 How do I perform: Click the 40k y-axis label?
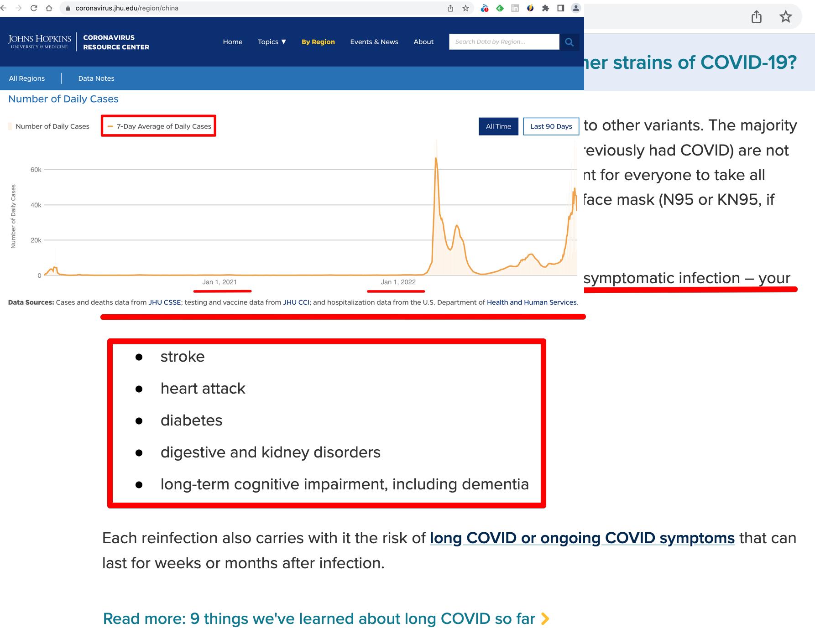tap(36, 205)
